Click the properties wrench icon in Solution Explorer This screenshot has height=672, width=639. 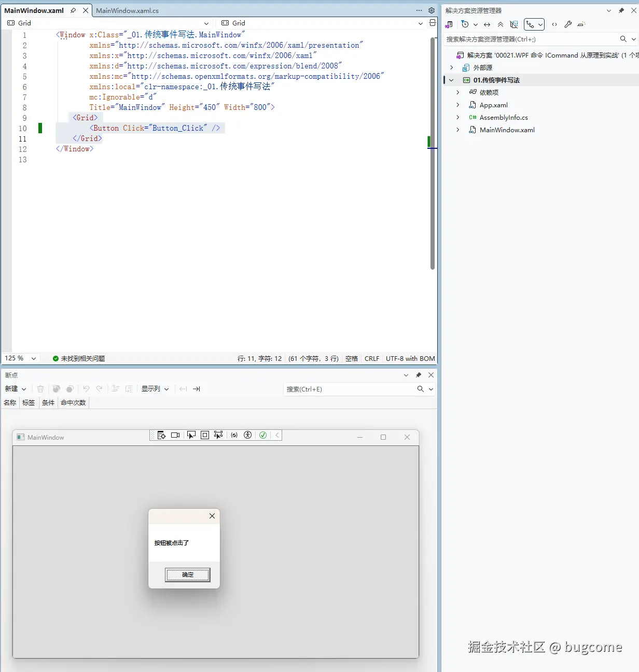tap(567, 24)
